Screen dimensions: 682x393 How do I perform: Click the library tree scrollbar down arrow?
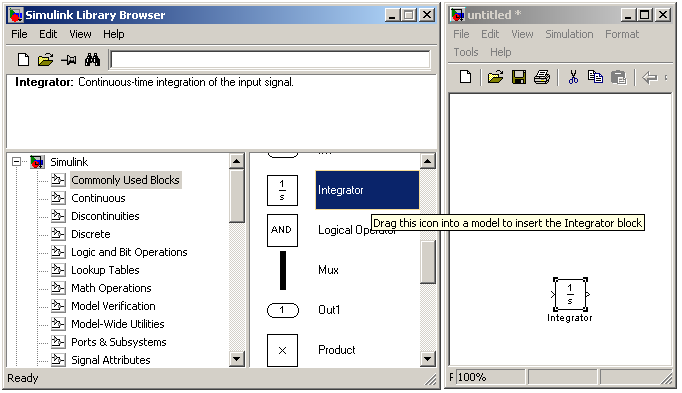tap(236, 359)
